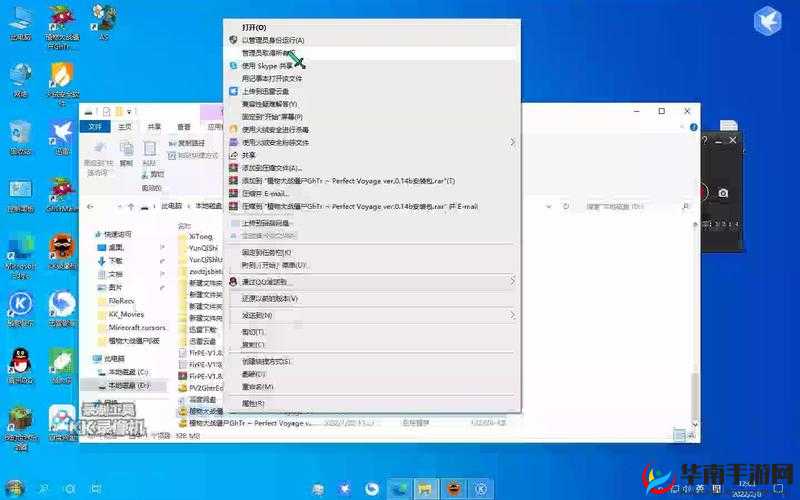Expand the 发送到(N) submenu arrow
800x500 pixels.
(512, 315)
